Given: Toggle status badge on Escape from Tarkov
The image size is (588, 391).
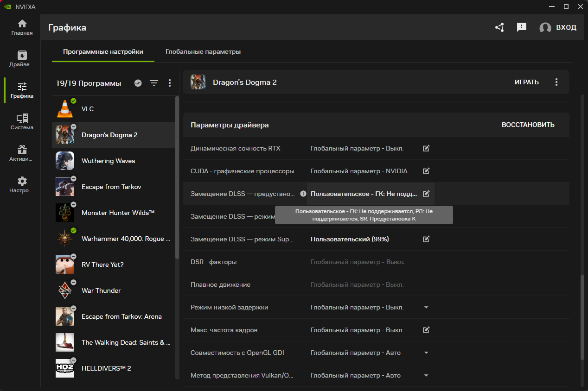Looking at the screenshot, I should (x=73, y=178).
